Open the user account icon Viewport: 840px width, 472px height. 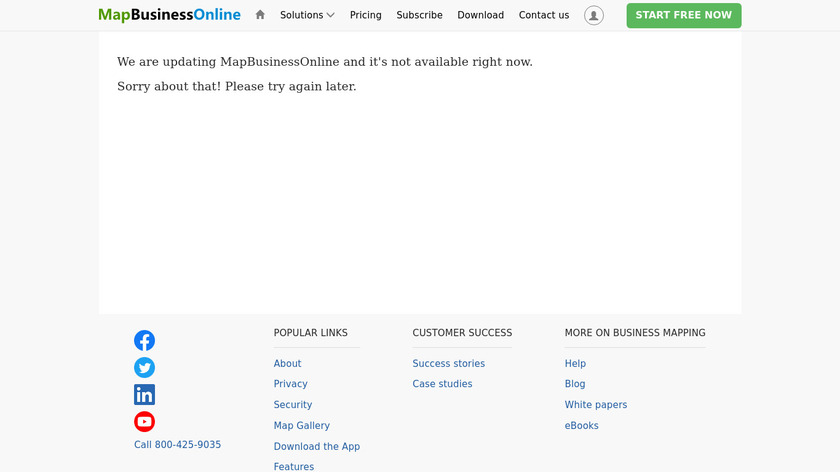pos(594,15)
